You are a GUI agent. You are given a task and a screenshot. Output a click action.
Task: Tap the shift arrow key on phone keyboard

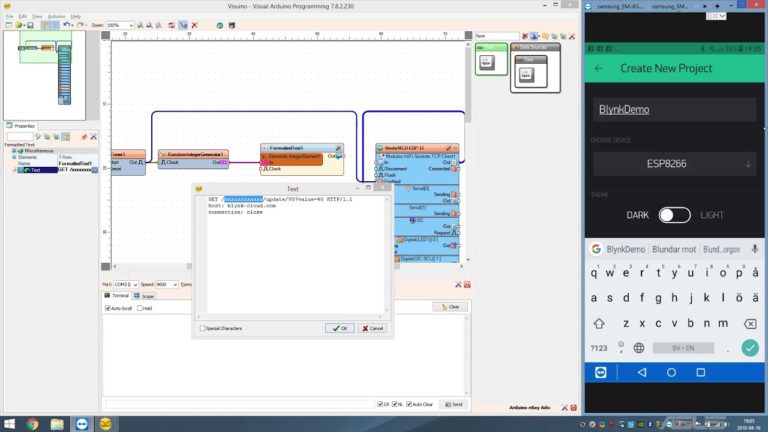[599, 323]
